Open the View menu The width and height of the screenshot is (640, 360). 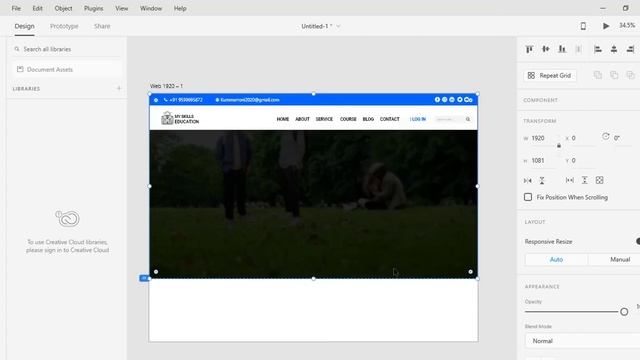[x=122, y=8]
